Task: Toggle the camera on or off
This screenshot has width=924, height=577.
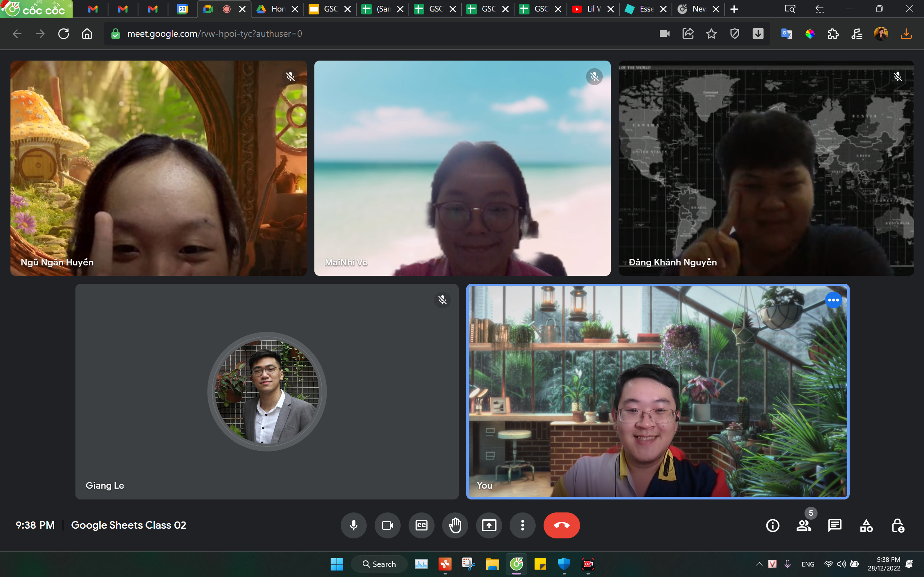Action: (x=388, y=525)
